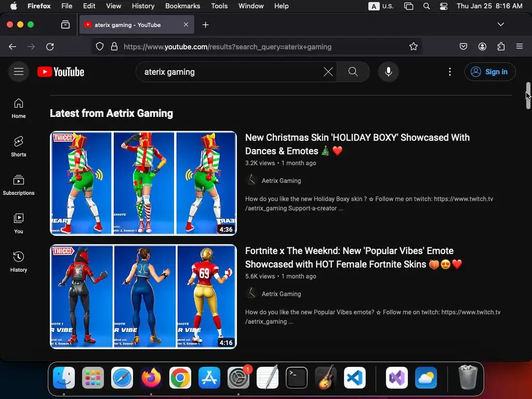The width and height of the screenshot is (532, 399).
Task: Open Firefox application hamburger menu
Action: [520, 46]
